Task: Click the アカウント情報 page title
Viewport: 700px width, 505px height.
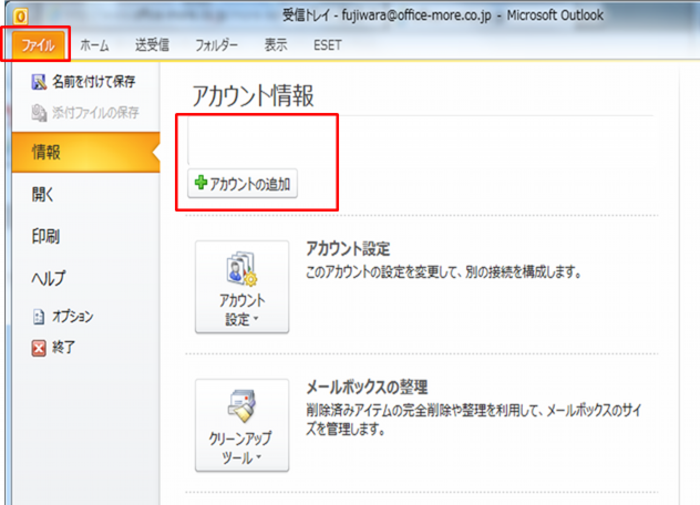Action: pos(253,96)
